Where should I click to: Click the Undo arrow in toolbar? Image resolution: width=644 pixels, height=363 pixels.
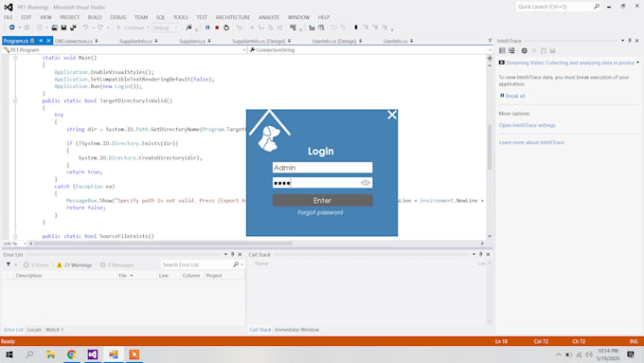point(85,27)
